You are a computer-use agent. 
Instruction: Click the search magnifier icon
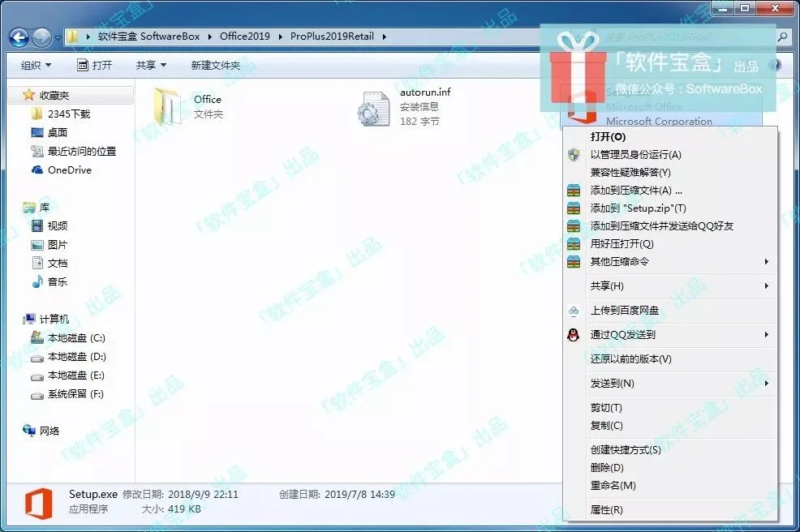click(x=781, y=36)
